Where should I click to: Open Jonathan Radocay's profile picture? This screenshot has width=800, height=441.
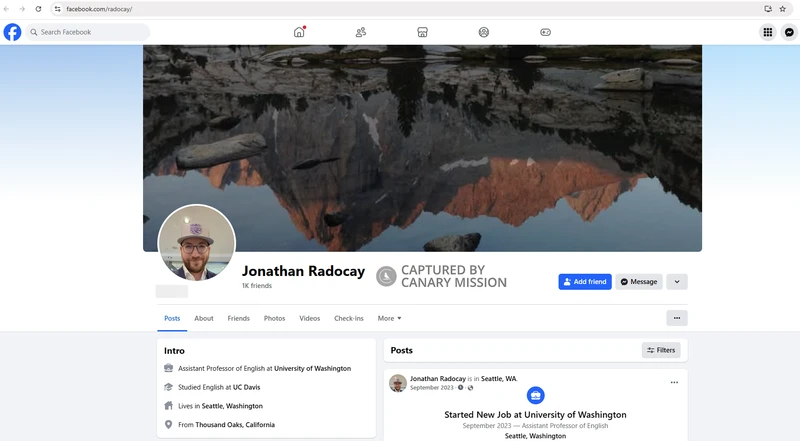coord(196,242)
